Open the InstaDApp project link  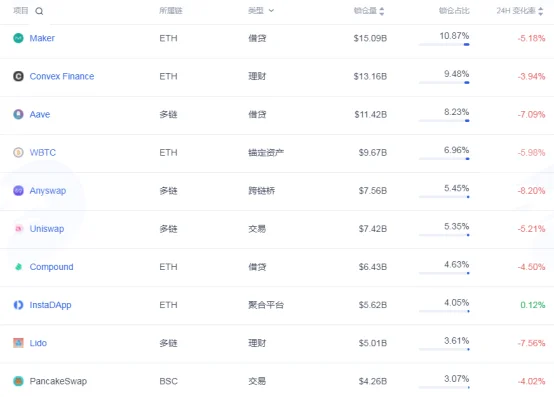click(50, 305)
